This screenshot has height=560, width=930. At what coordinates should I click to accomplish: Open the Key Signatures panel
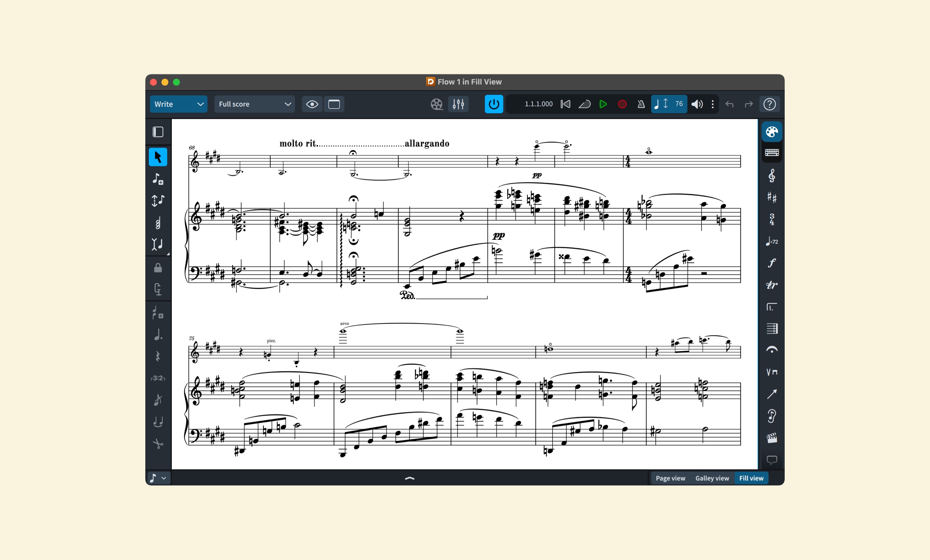coord(772,198)
